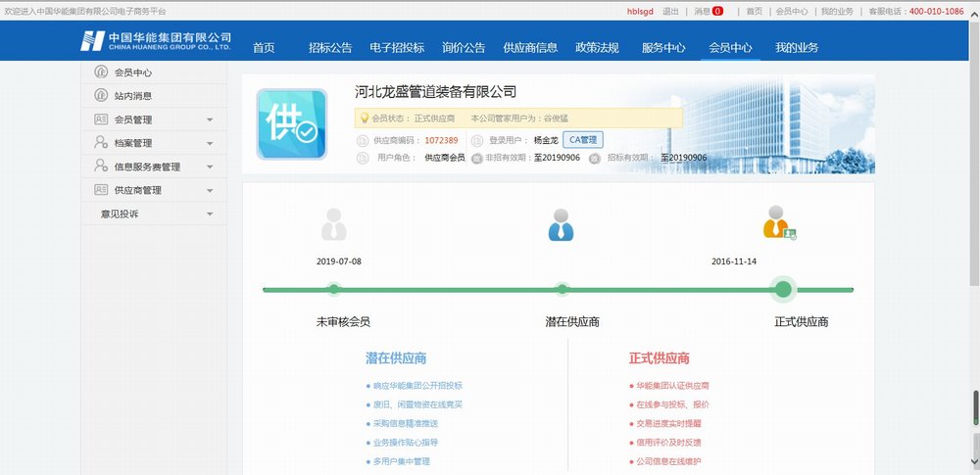Click the 多用户集中管理 bullet text
Viewport: 980px width, 475px height.
402,461
